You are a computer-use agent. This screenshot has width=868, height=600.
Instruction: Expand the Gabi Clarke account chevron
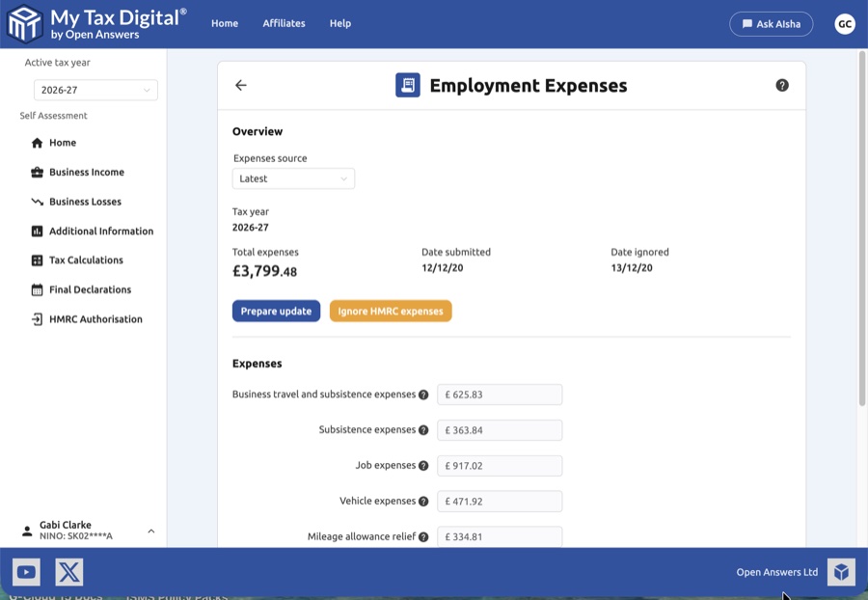click(x=150, y=530)
